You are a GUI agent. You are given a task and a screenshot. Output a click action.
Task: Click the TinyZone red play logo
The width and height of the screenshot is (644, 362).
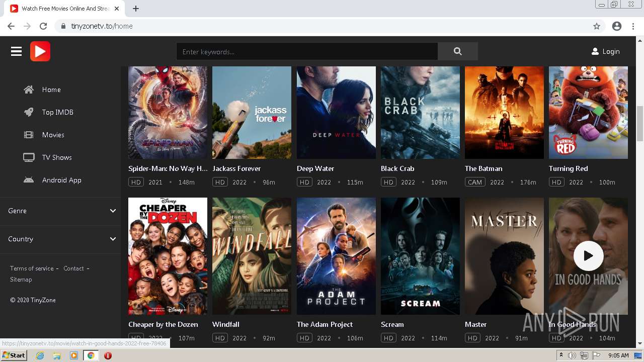tap(40, 51)
